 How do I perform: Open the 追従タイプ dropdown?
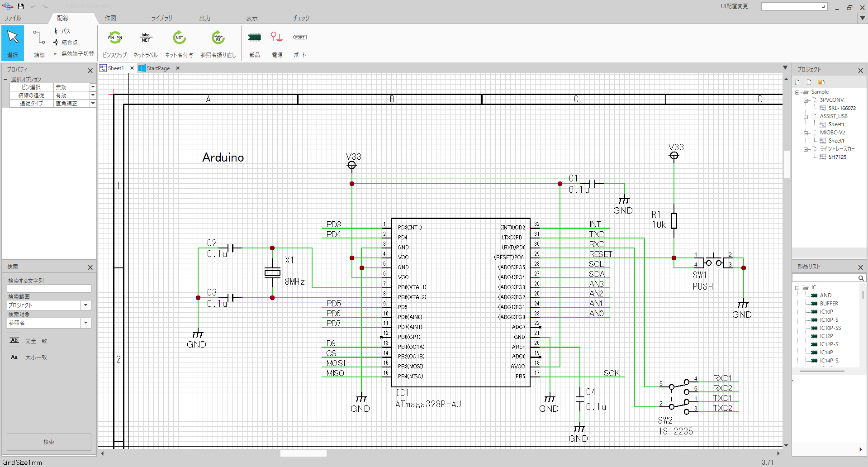click(x=93, y=103)
